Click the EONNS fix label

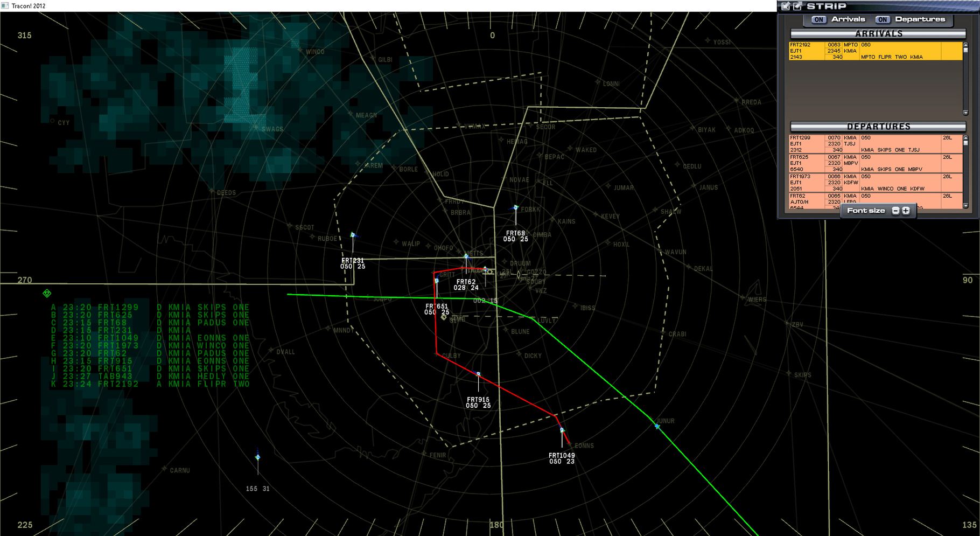click(x=584, y=446)
